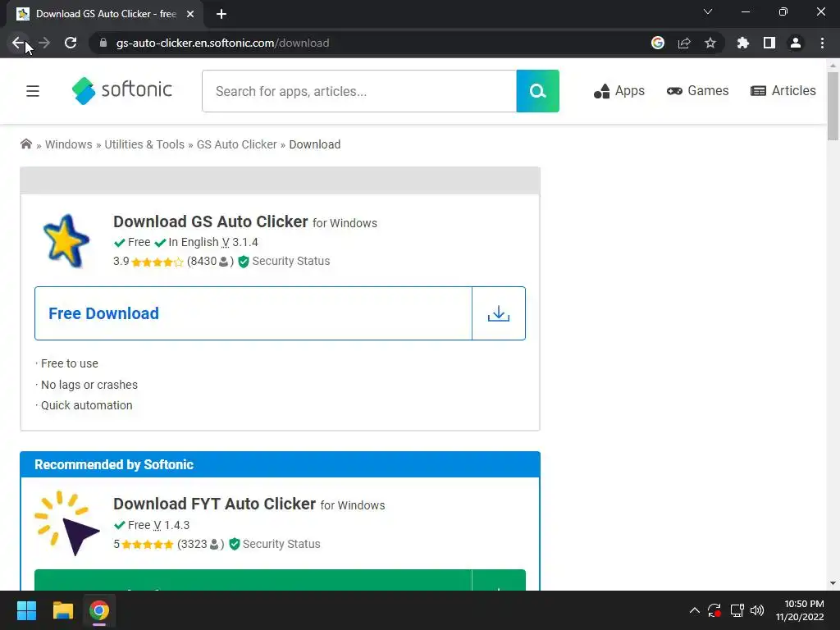The height and width of the screenshot is (630, 840).
Task: Open the Softonic hamburger menu
Action: click(33, 91)
